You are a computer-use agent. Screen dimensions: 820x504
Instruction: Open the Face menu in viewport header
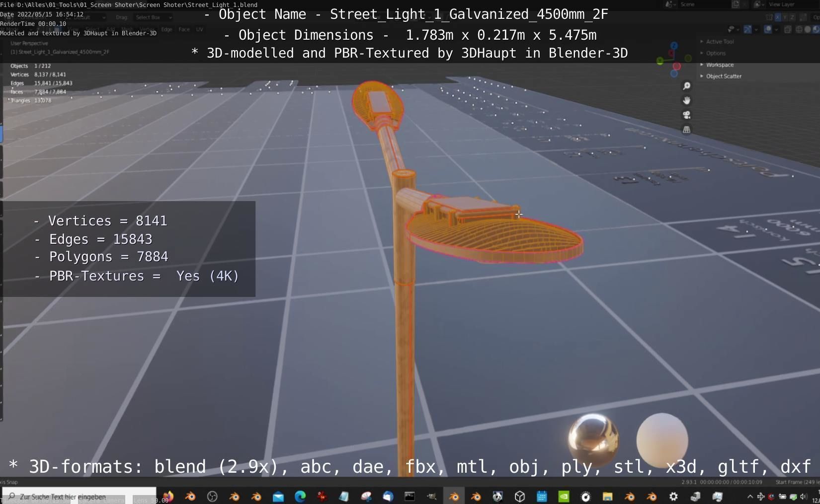[x=184, y=29]
